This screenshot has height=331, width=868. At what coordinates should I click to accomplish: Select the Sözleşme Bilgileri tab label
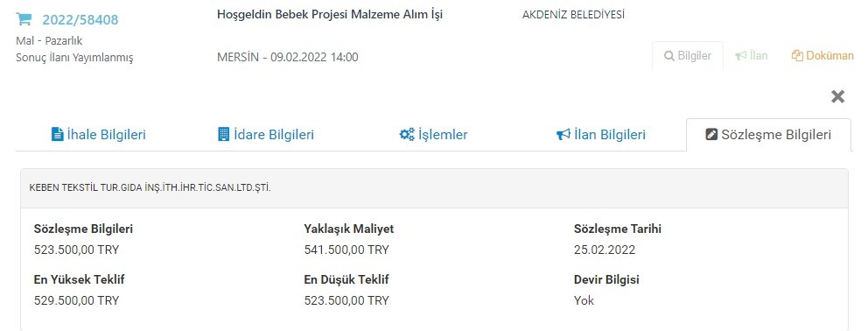776,135
